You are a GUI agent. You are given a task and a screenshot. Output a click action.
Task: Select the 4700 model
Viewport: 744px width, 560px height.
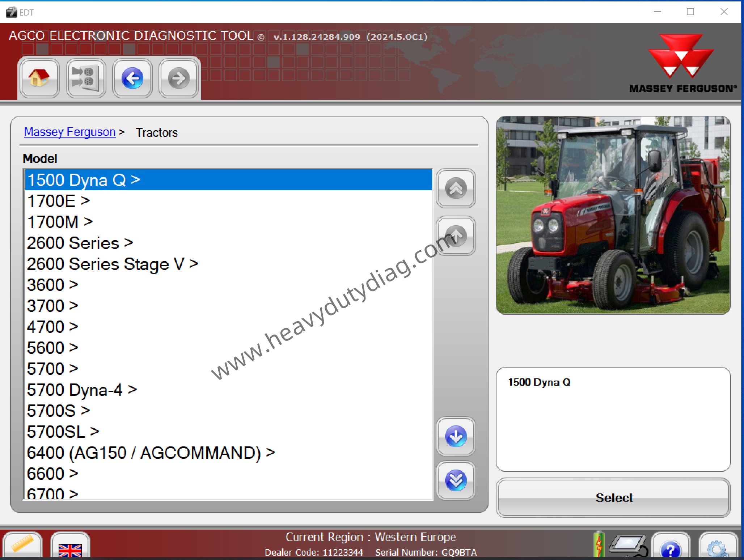click(x=229, y=327)
